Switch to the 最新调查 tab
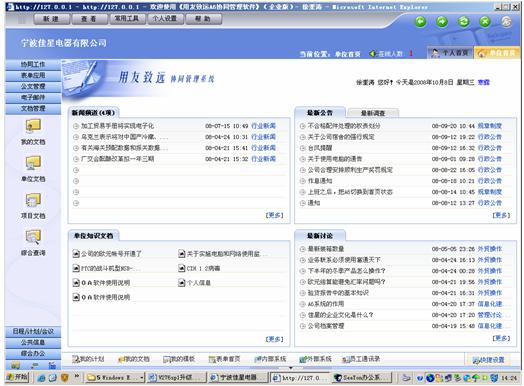This screenshot has width=524, height=386. tap(373, 113)
